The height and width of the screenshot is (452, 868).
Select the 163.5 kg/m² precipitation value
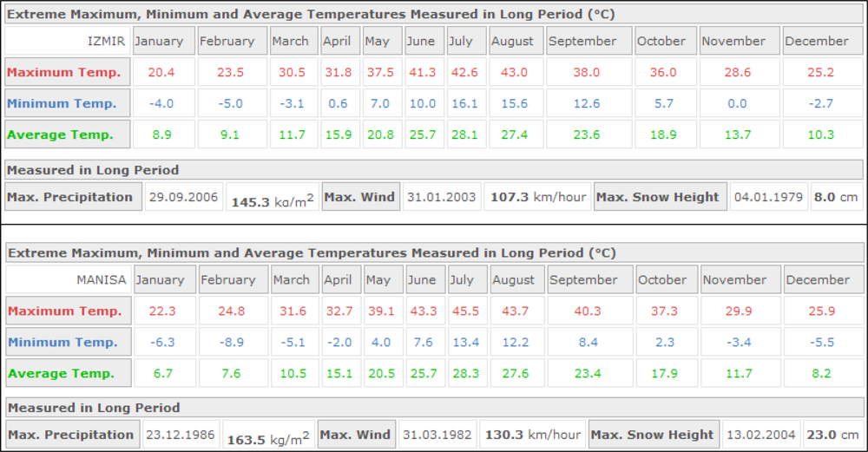(268, 438)
